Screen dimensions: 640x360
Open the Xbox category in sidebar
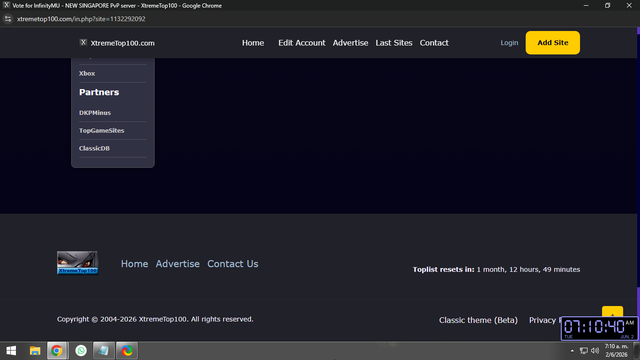pos(87,73)
